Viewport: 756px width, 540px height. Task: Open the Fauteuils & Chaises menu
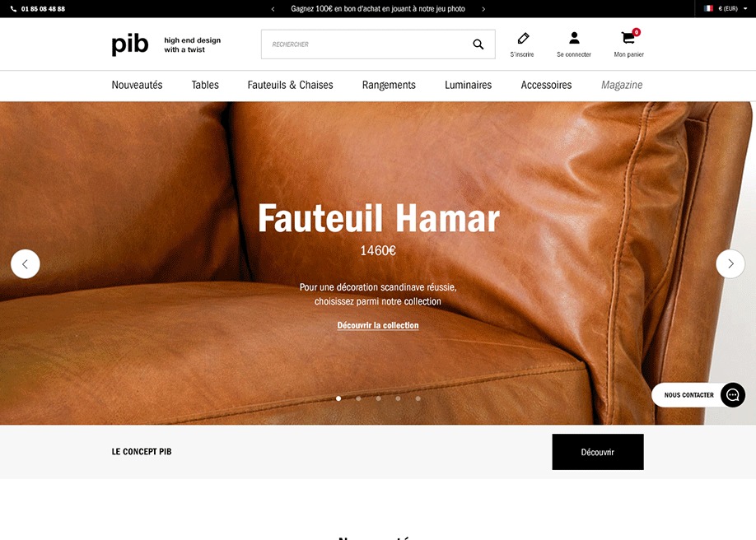pyautogui.click(x=290, y=85)
